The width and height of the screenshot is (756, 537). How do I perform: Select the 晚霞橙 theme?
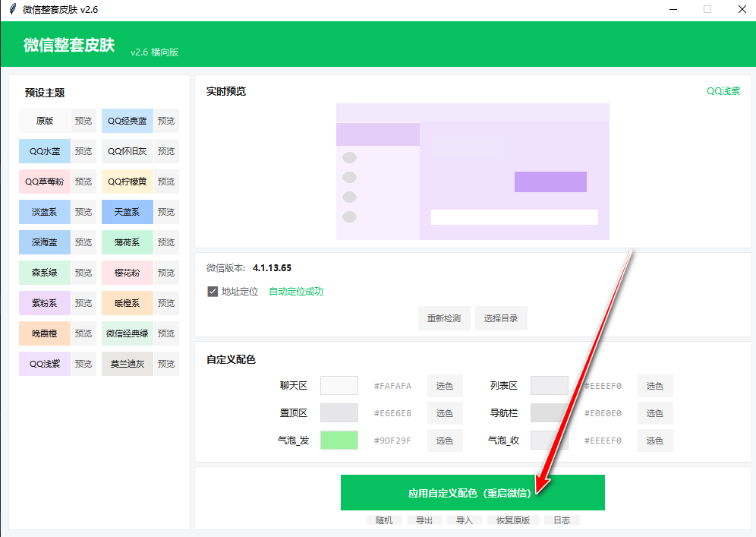[45, 333]
